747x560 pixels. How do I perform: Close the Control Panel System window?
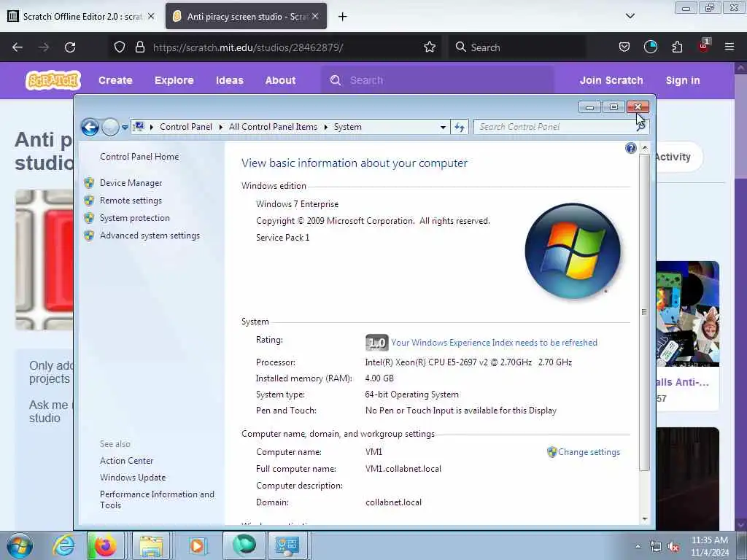tap(638, 107)
